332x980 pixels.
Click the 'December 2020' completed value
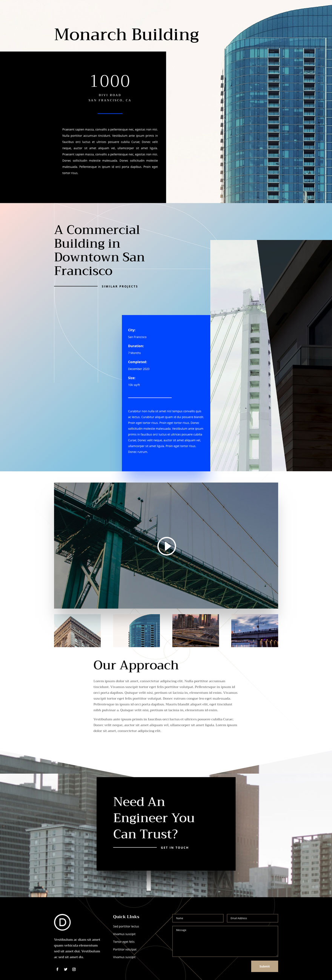coord(138,369)
